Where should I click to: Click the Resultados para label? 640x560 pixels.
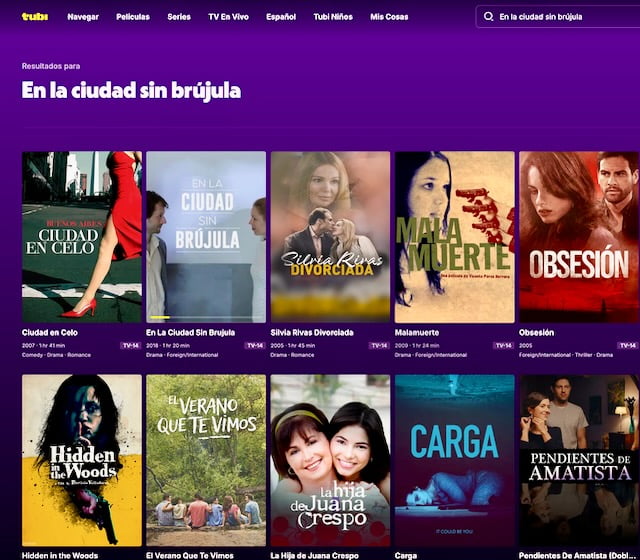point(51,66)
